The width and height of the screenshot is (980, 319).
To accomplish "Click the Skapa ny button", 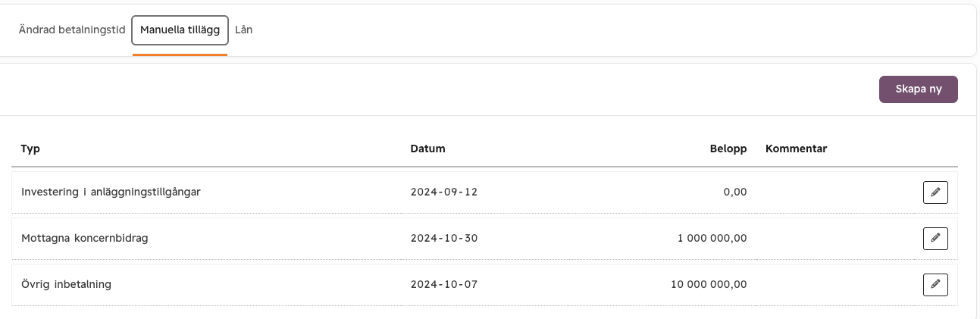I will pos(919,89).
